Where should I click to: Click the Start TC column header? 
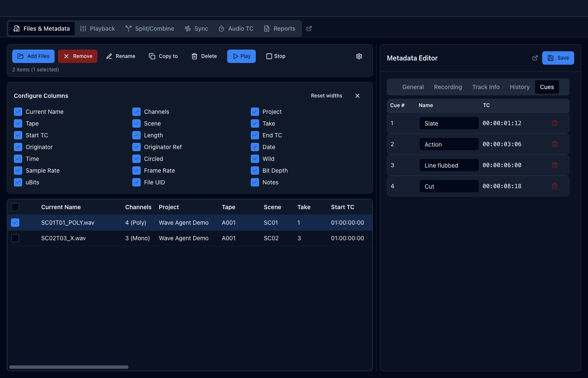tap(343, 207)
